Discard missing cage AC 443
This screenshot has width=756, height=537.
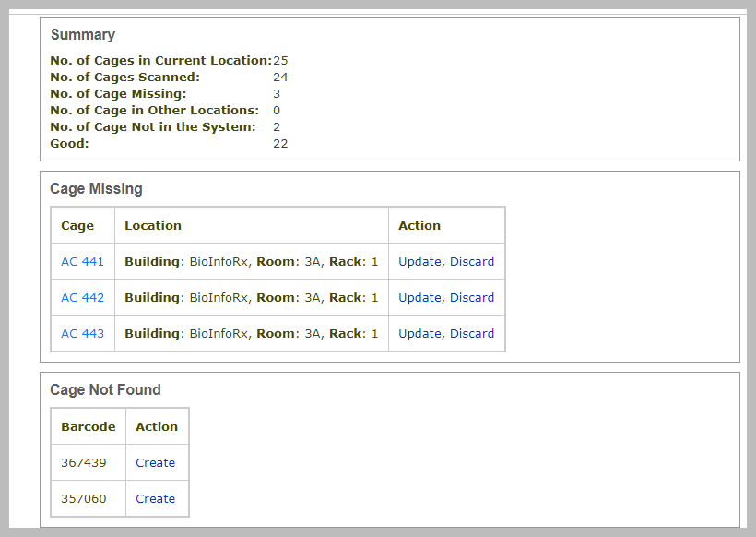pos(472,333)
